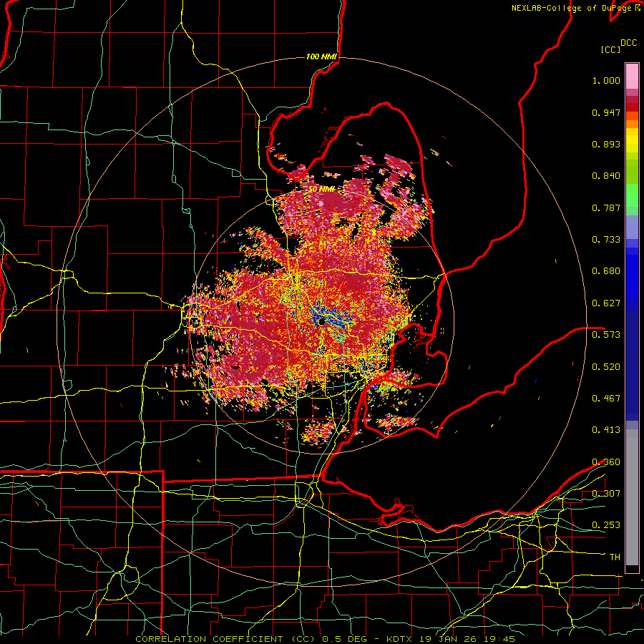Screen dimensions: 644x644
Task: Click the light pink top swatch of color bar
Action: [x=632, y=77]
